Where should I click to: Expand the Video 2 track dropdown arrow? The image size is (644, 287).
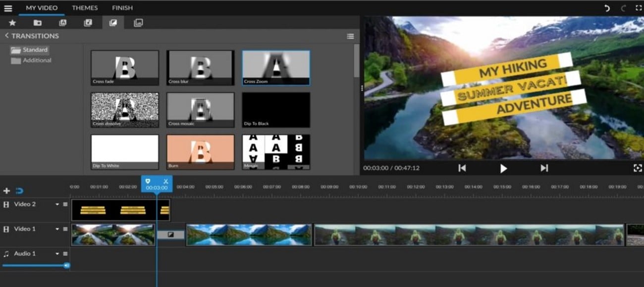[57, 204]
